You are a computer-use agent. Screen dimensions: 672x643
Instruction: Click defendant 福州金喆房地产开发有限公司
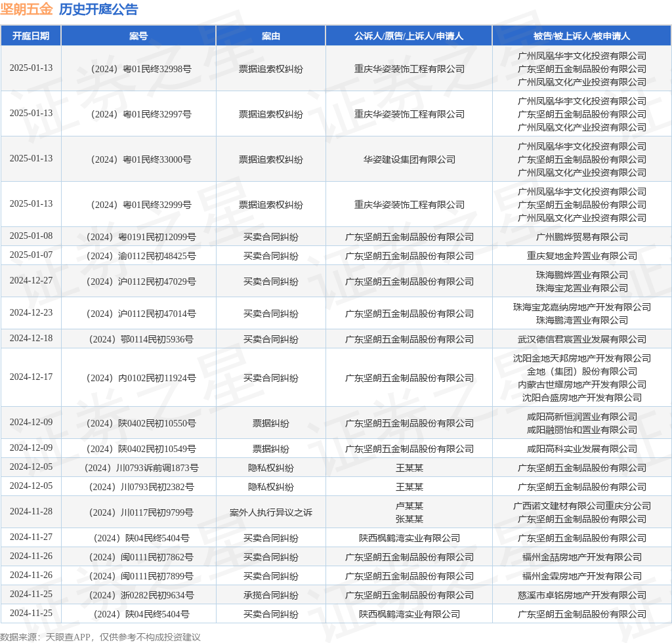[x=582, y=557]
